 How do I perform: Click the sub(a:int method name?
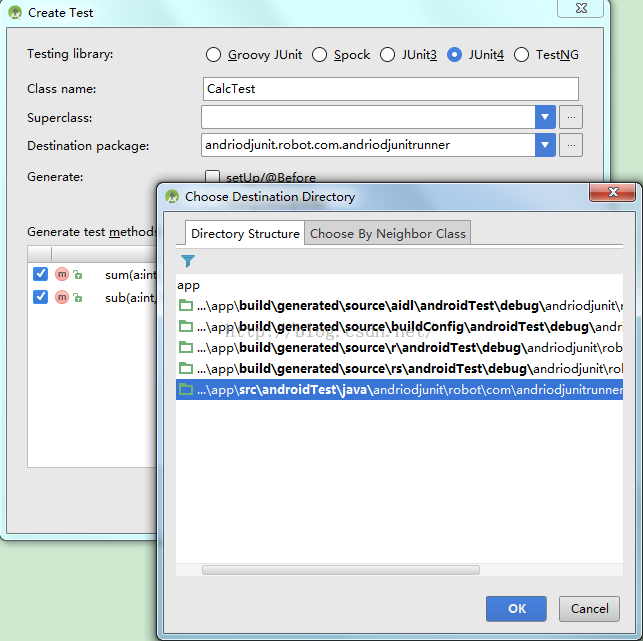(x=131, y=298)
